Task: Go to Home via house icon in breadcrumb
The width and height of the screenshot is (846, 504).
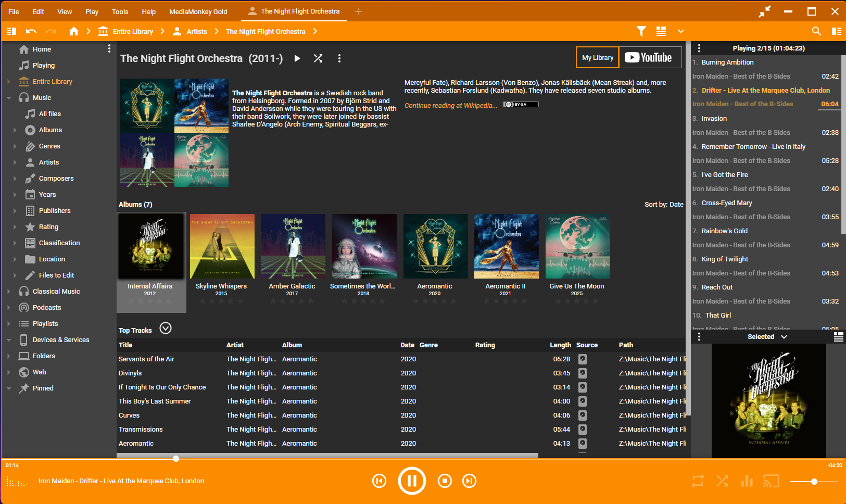Action: tap(74, 31)
